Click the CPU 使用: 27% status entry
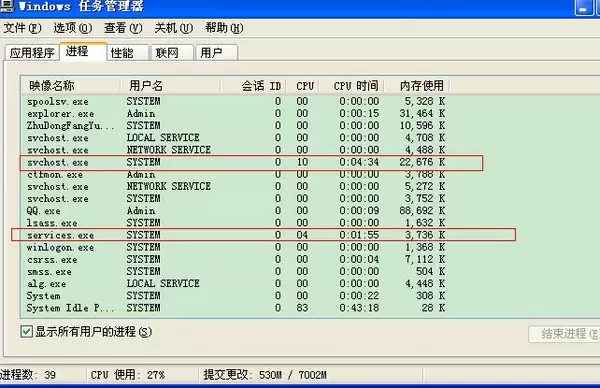 pyautogui.click(x=128, y=375)
